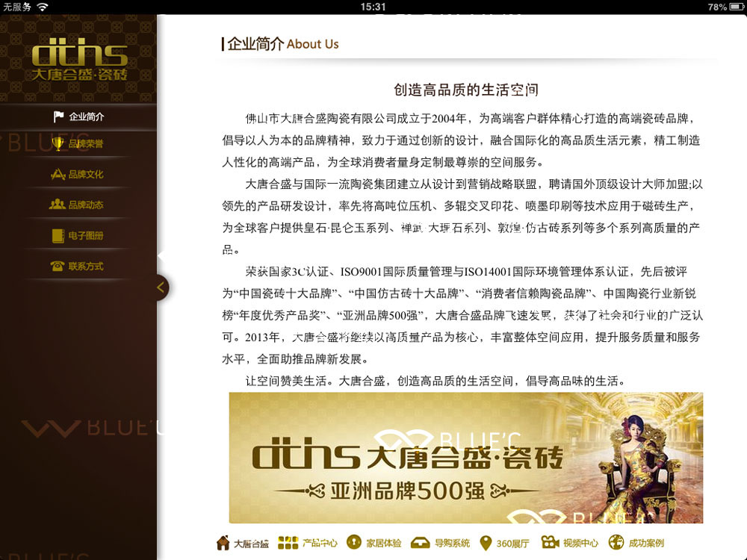Open 品牌动态 menu item

[x=78, y=205]
